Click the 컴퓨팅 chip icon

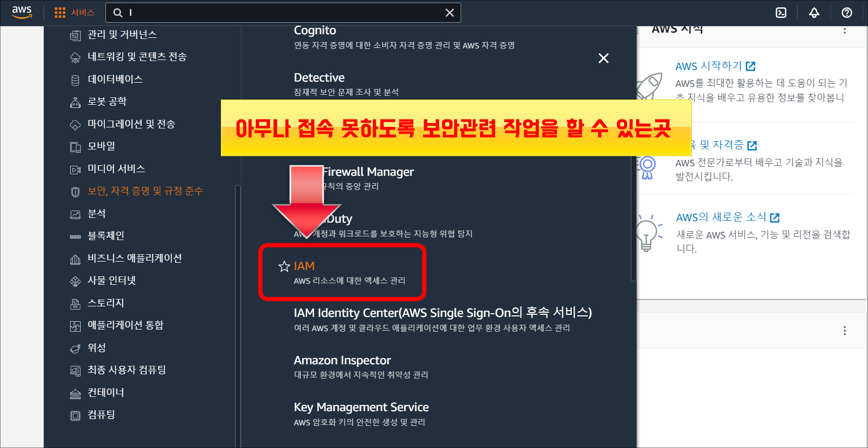pos(75,415)
